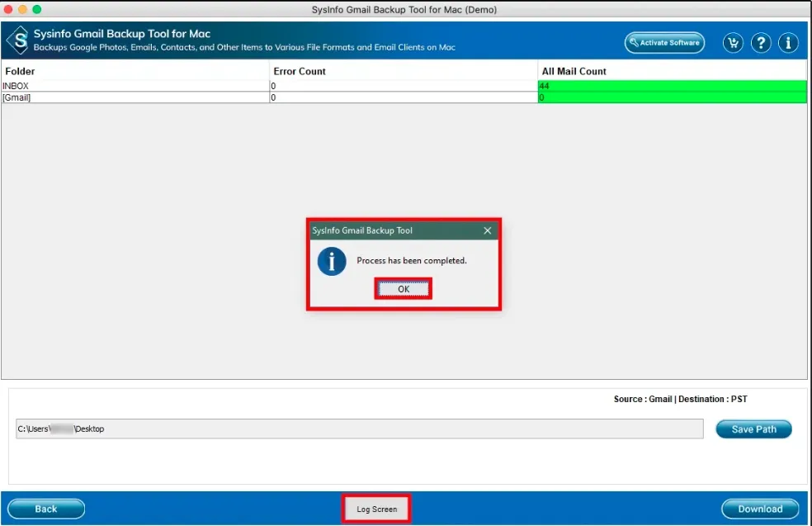Select the Folder column header

pos(135,71)
